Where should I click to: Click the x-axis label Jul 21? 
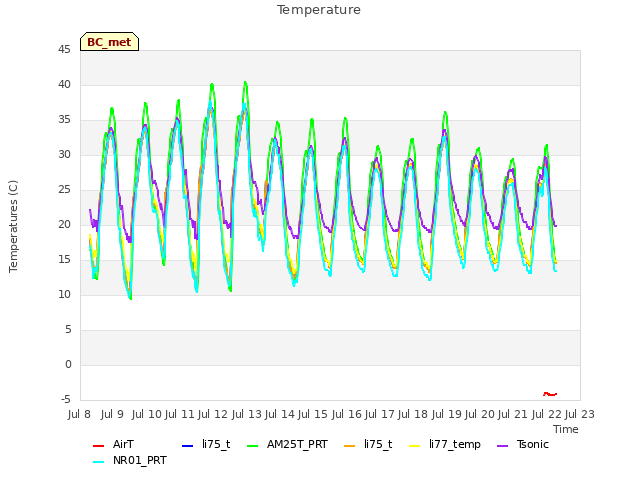point(513,414)
